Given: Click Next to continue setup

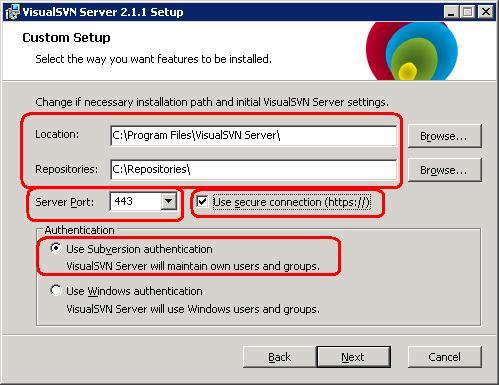Looking at the screenshot, I should click(x=353, y=357).
